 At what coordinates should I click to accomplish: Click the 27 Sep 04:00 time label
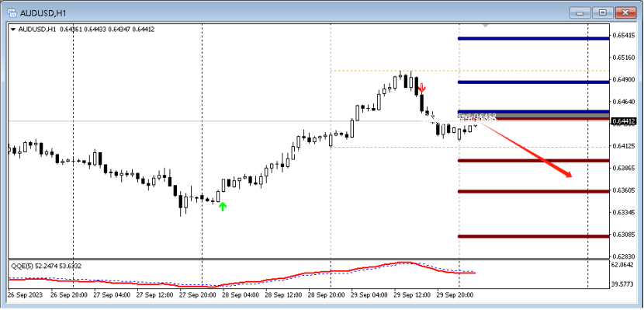click(x=112, y=295)
